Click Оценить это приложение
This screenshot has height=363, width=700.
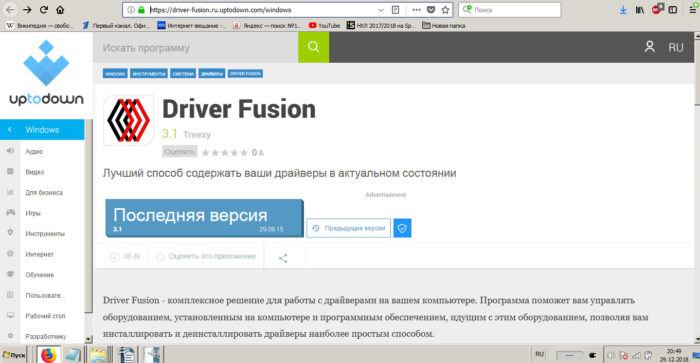tap(206, 256)
